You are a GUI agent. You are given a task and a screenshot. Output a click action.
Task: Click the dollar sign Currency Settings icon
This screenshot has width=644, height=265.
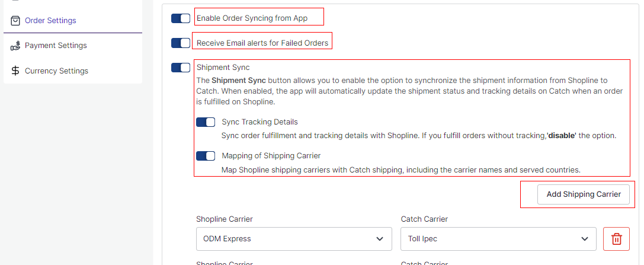pos(15,71)
